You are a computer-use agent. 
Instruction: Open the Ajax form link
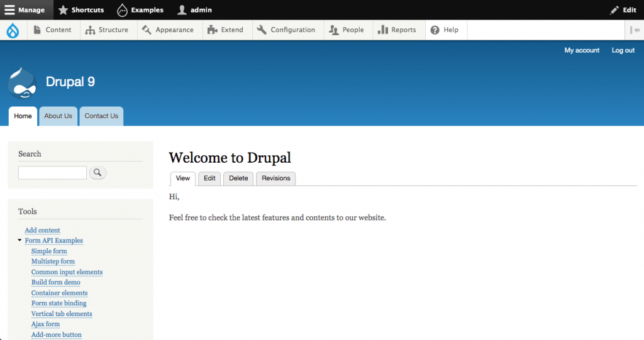click(45, 324)
